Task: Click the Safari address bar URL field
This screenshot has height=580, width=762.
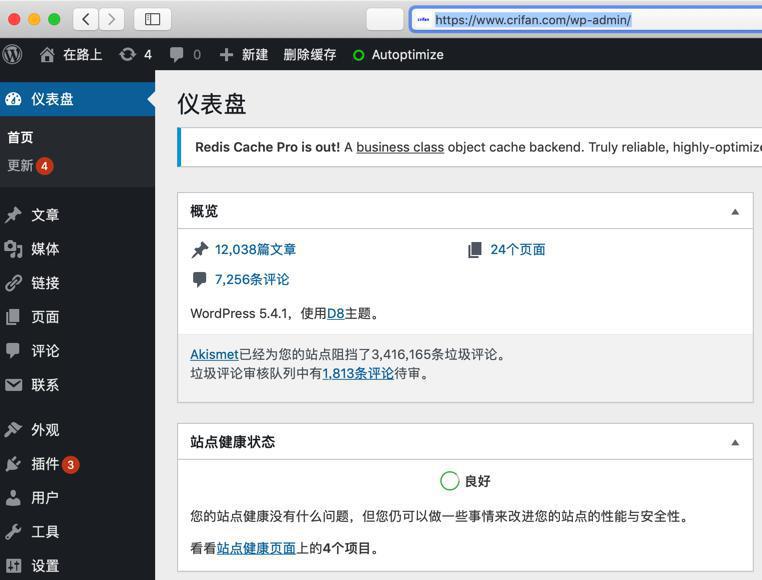Action: 586,20
